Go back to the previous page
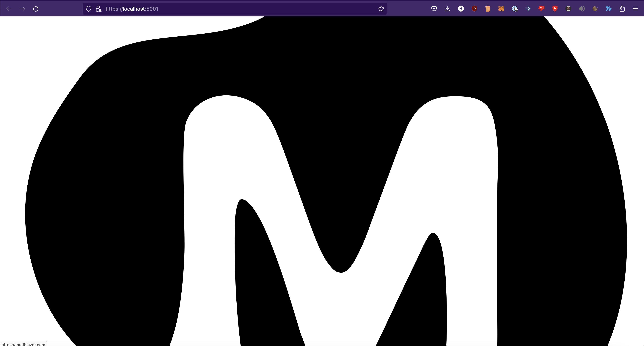 (9, 9)
